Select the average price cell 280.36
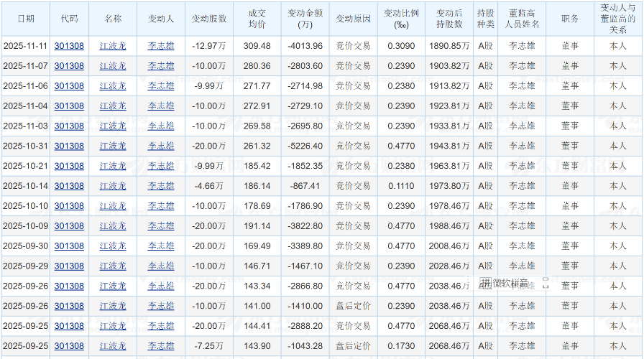This screenshot has height=359, width=644. pyautogui.click(x=257, y=66)
